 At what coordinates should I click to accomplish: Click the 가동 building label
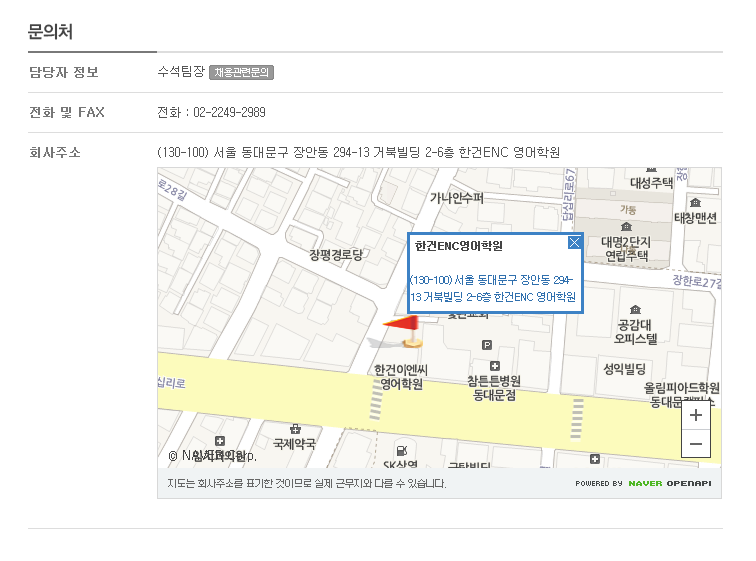(x=628, y=209)
